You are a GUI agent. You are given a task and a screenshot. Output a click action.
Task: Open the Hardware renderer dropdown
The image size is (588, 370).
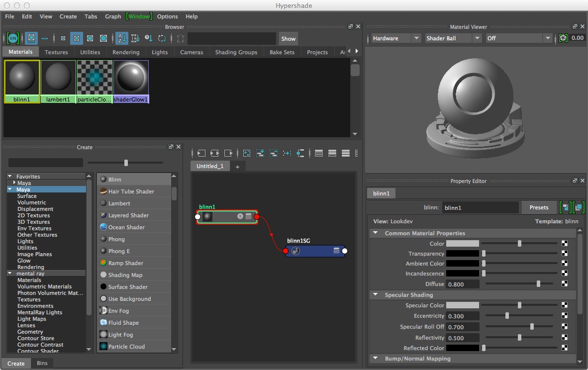[x=396, y=38]
